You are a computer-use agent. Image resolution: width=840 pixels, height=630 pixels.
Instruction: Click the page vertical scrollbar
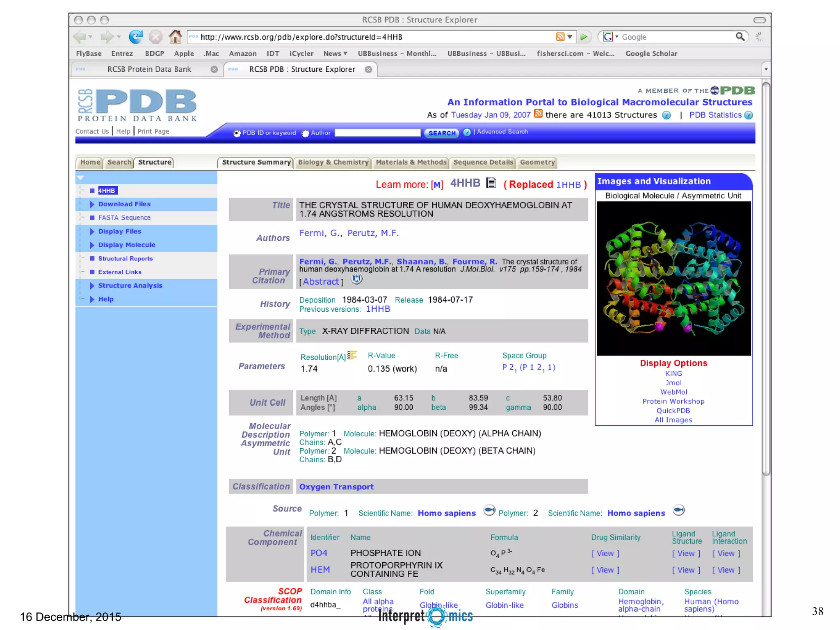(766, 279)
